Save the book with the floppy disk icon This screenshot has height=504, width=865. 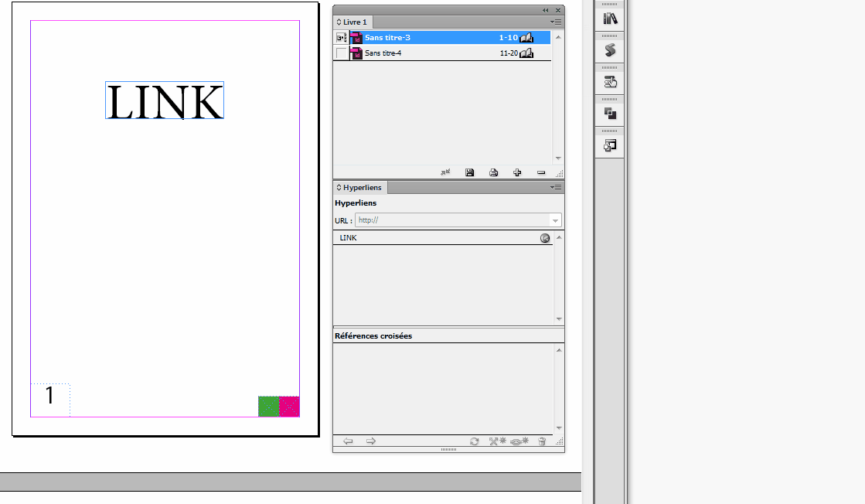pyautogui.click(x=470, y=172)
